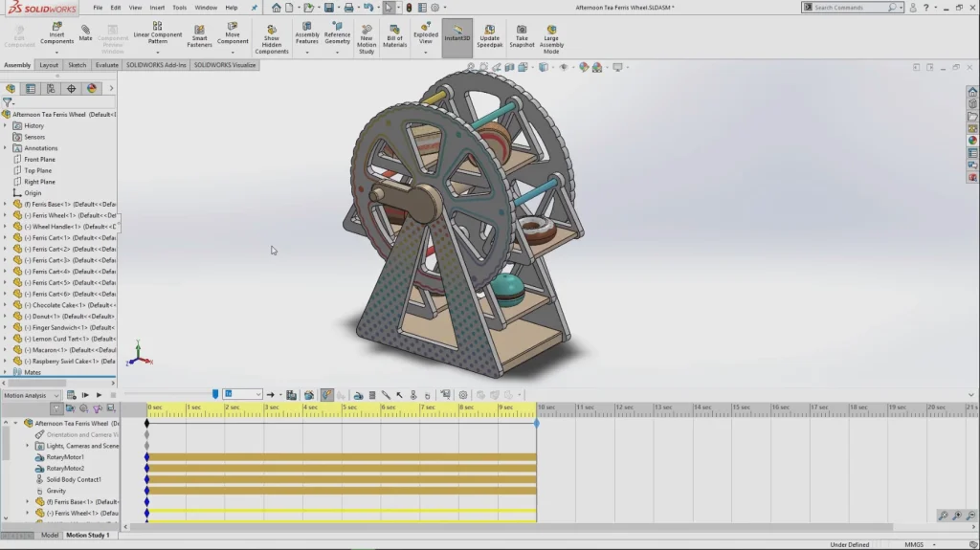This screenshot has height=550, width=980.
Task: Toggle Instant3D mode
Action: point(457,33)
